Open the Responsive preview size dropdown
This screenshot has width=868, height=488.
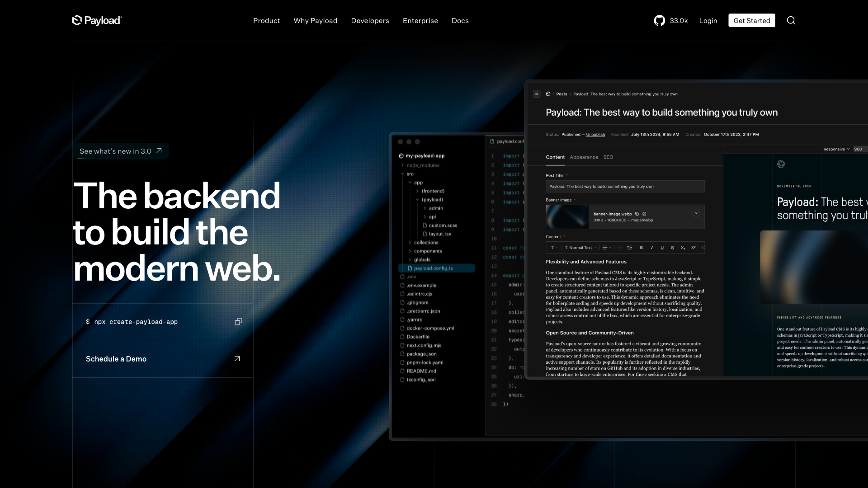coord(836,149)
